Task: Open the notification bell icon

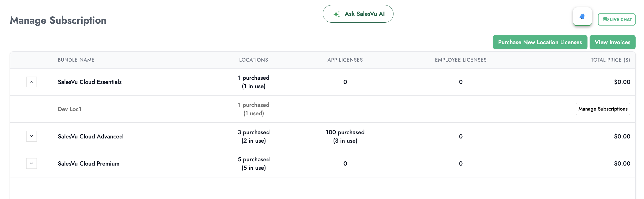Action: point(582,17)
